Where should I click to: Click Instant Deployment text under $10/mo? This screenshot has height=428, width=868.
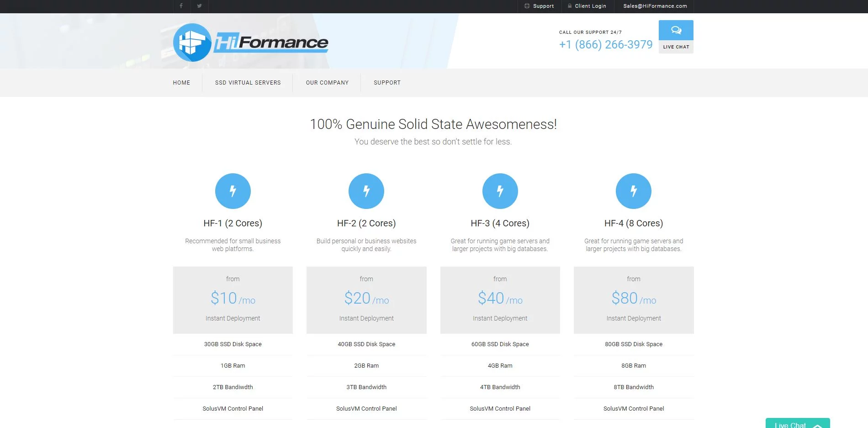tap(233, 318)
